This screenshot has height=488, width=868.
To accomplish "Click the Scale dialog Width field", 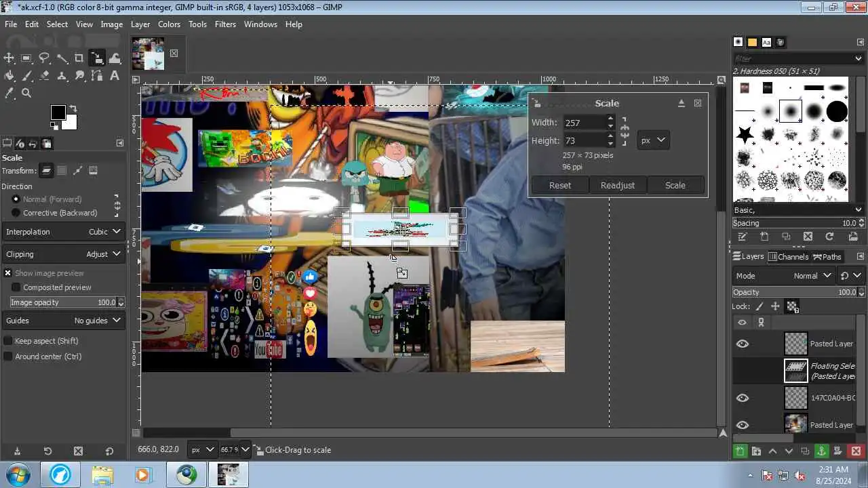I will click(x=584, y=123).
